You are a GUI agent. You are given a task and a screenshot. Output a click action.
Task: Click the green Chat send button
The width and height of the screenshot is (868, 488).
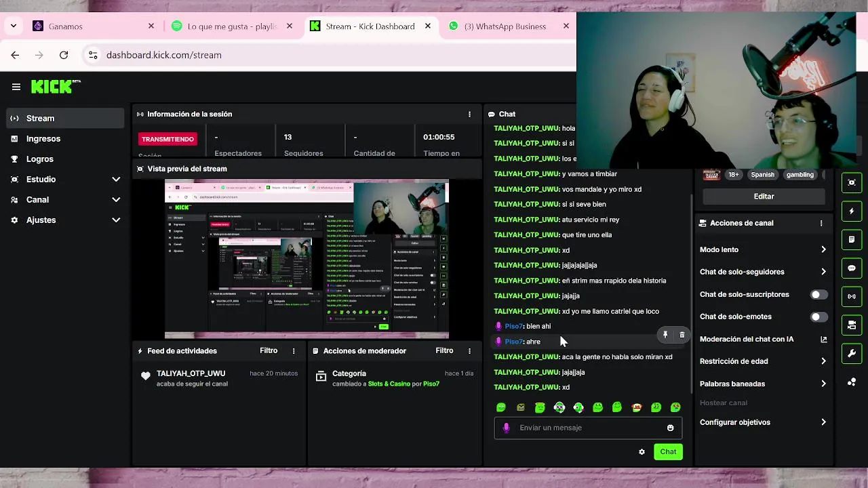point(668,452)
